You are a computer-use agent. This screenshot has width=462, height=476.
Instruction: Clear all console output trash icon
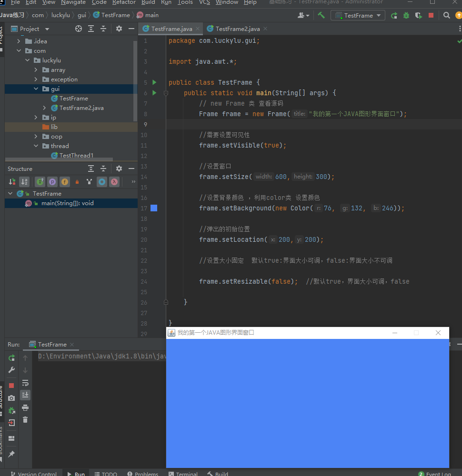click(25, 420)
